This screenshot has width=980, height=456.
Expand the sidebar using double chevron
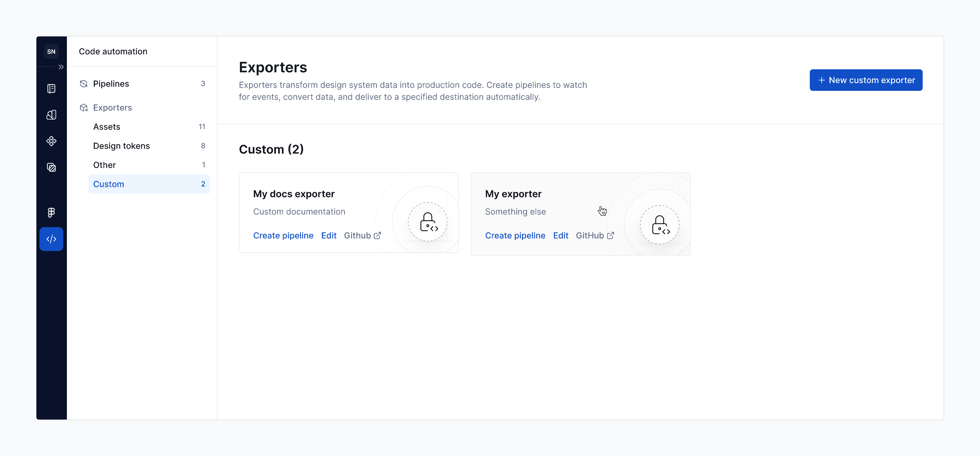(61, 67)
